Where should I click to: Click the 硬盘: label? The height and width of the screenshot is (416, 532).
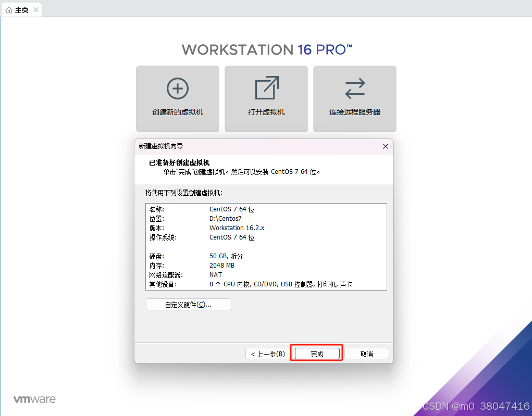157,256
